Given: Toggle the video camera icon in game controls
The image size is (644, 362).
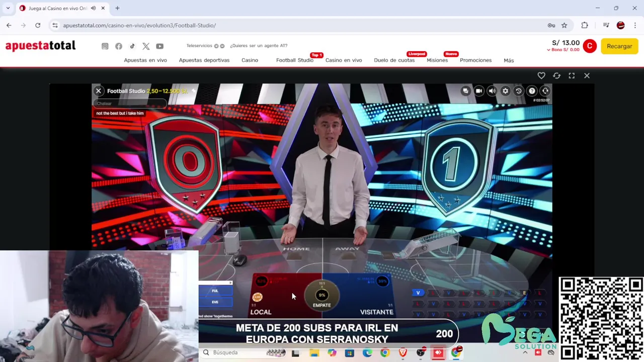Looking at the screenshot, I should 479,91.
